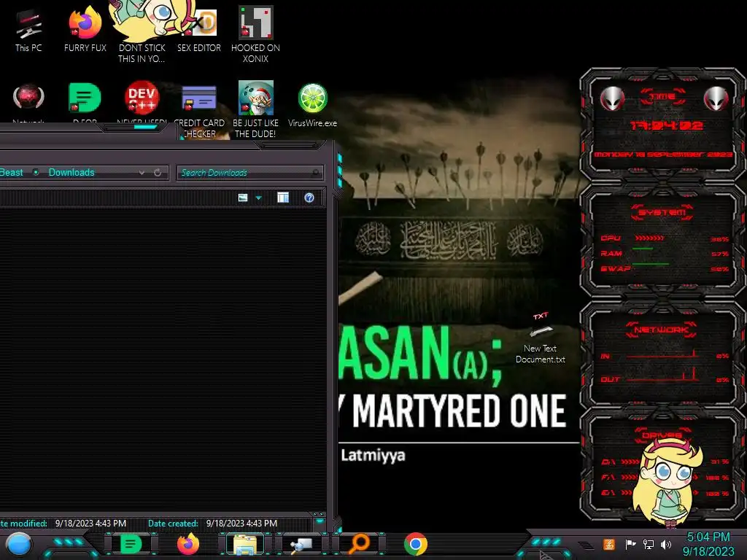Click the magnifier in Search Downloads box

315,173
